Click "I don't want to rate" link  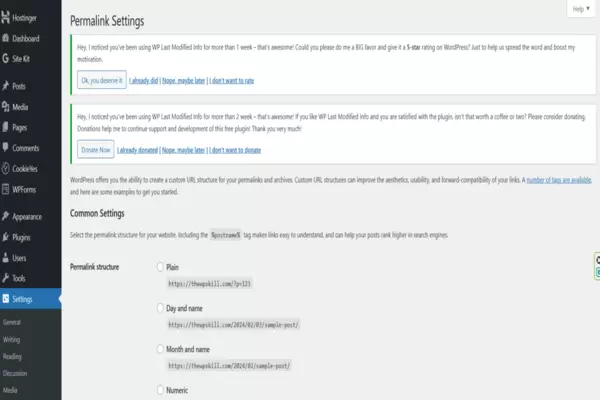click(232, 80)
